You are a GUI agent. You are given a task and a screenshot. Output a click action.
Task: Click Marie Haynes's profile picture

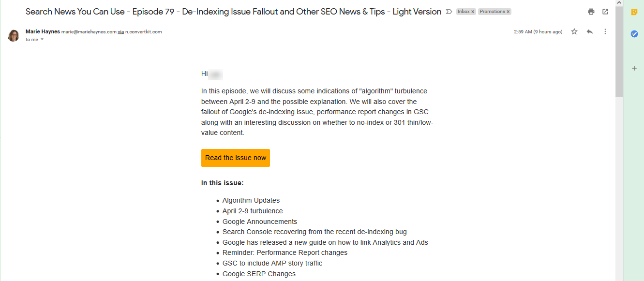(14, 35)
